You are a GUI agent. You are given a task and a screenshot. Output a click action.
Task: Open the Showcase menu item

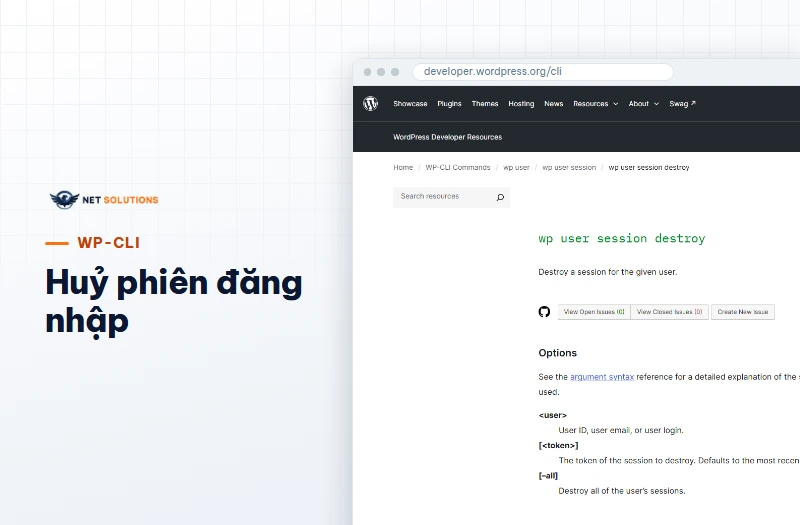pos(410,104)
